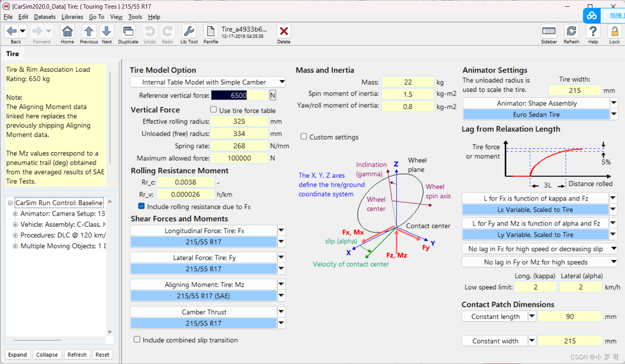Click the Spring rate field
The width and height of the screenshot is (625, 364).
tap(239, 146)
